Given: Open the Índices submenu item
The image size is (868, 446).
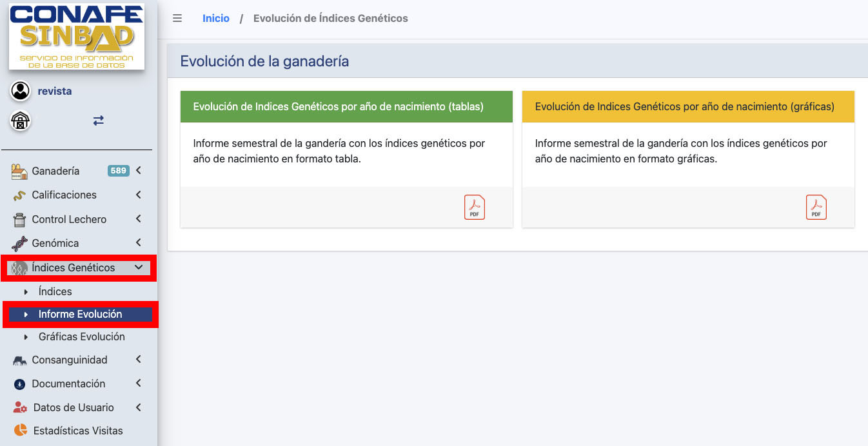Looking at the screenshot, I should (55, 291).
